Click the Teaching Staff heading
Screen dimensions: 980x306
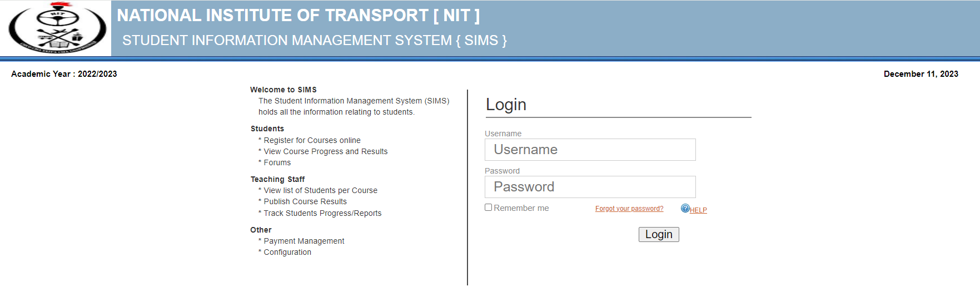point(277,179)
